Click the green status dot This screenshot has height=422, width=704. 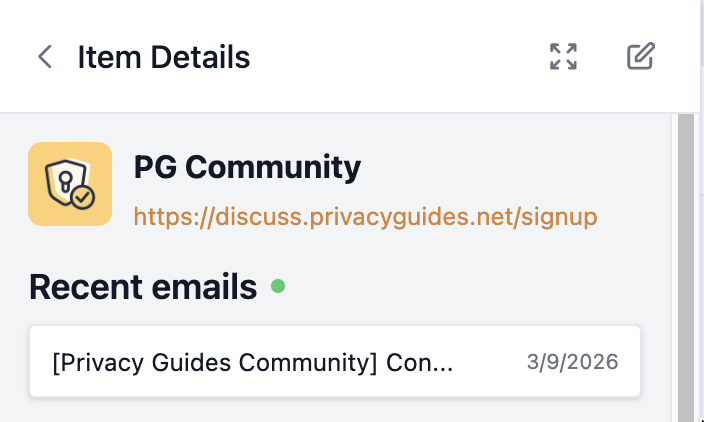[278, 287]
